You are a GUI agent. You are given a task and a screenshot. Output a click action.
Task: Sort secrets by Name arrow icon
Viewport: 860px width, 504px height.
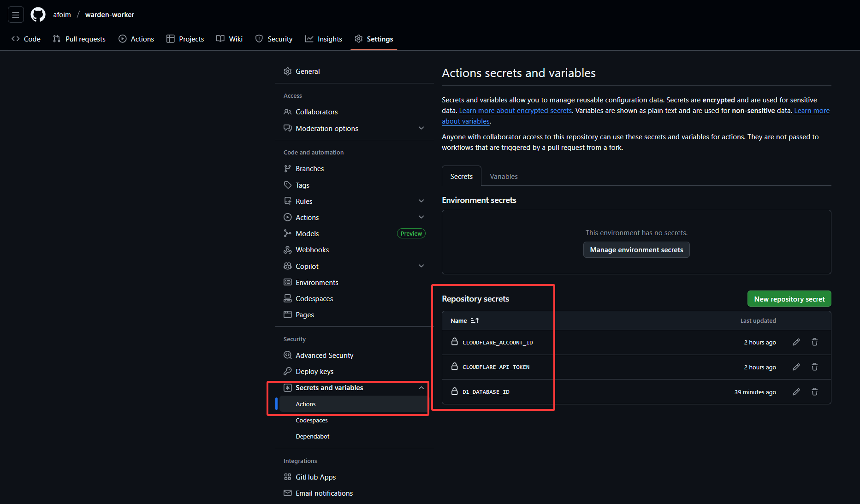click(475, 320)
